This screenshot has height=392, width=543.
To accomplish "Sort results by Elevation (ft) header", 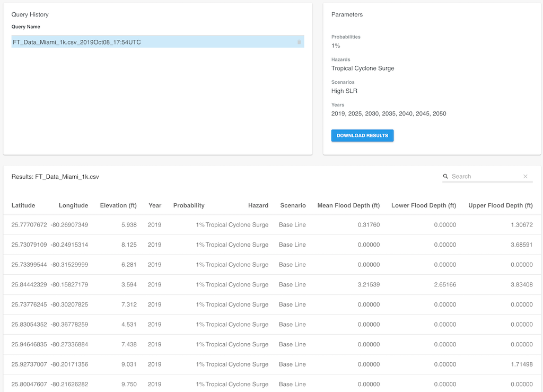I will click(118, 205).
